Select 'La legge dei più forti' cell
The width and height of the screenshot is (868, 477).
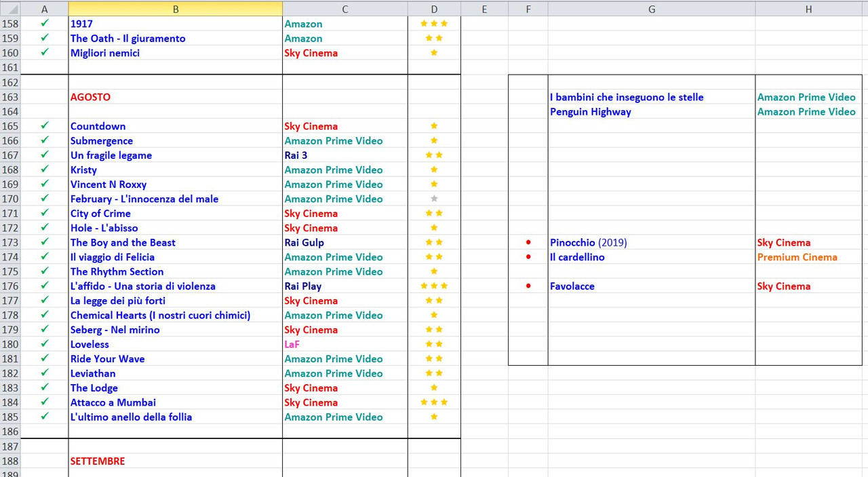coord(175,301)
